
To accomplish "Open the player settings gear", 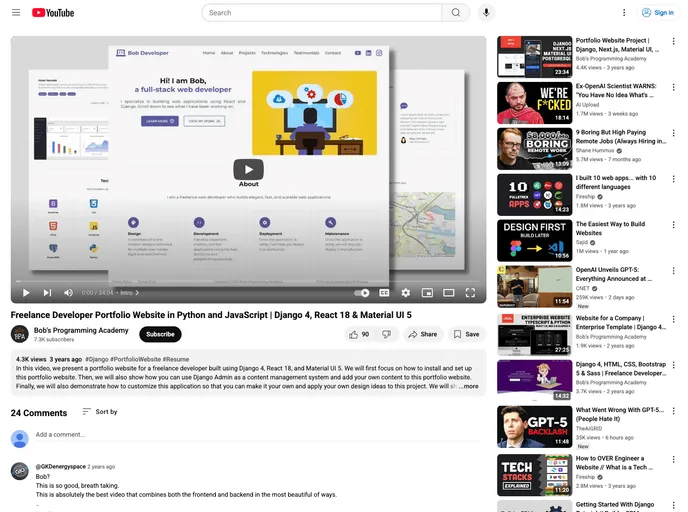I will coord(406,293).
